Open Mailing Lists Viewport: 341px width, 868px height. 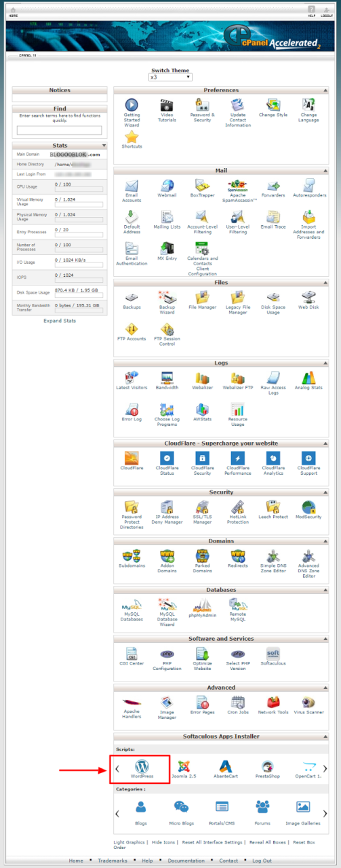(x=167, y=217)
